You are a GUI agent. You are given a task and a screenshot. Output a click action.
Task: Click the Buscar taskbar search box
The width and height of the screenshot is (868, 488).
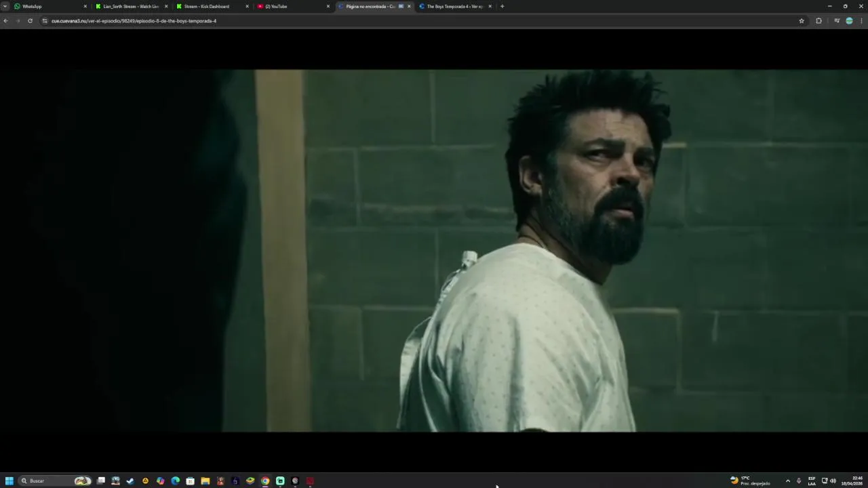click(x=56, y=481)
